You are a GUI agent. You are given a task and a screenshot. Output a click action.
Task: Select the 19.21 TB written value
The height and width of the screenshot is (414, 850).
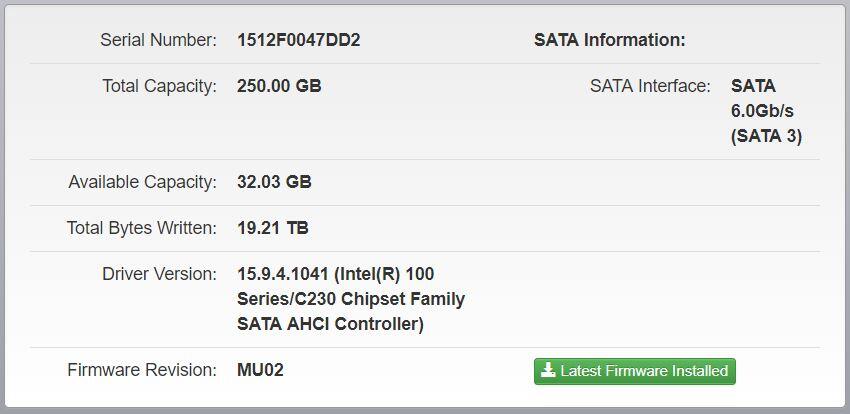[x=272, y=228]
